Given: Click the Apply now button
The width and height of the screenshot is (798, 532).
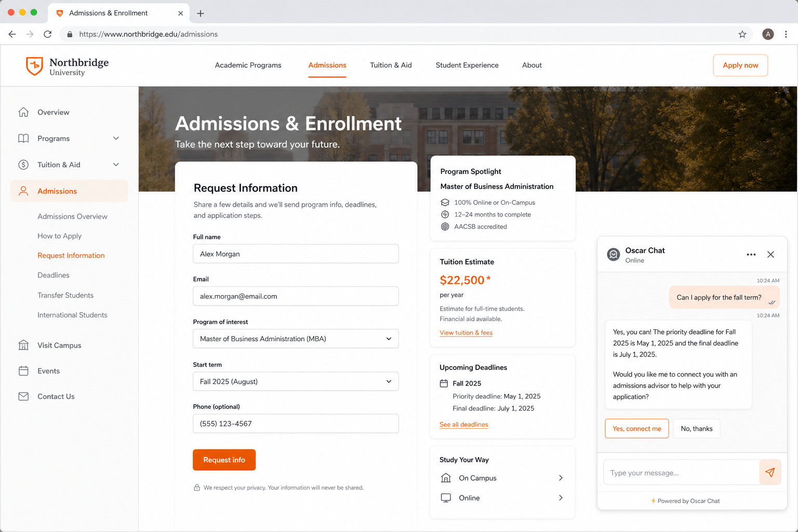Looking at the screenshot, I should coord(740,65).
